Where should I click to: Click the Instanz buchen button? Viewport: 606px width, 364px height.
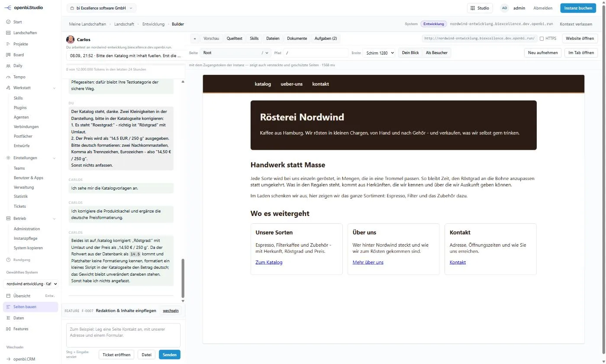(579, 8)
